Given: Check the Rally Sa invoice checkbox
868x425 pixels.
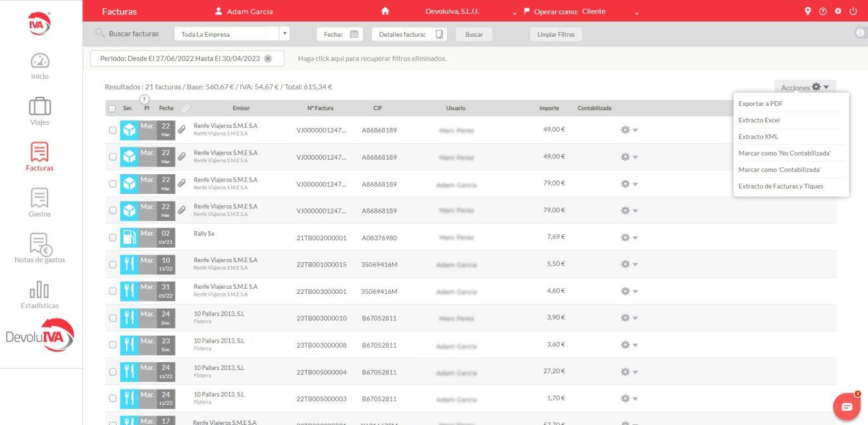Looking at the screenshot, I should [x=113, y=238].
